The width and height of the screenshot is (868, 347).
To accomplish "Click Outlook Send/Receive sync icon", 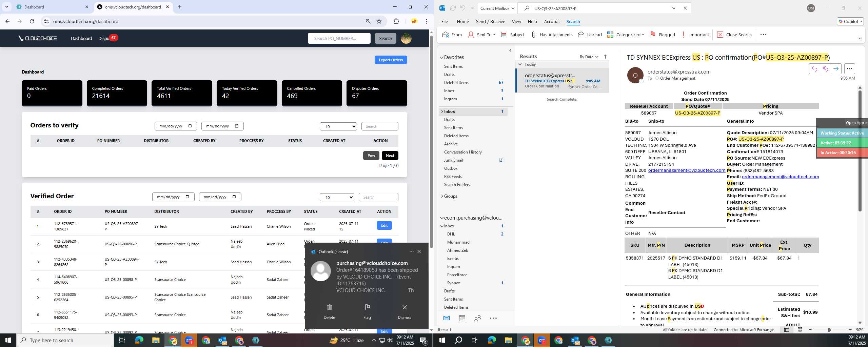I will (x=453, y=8).
